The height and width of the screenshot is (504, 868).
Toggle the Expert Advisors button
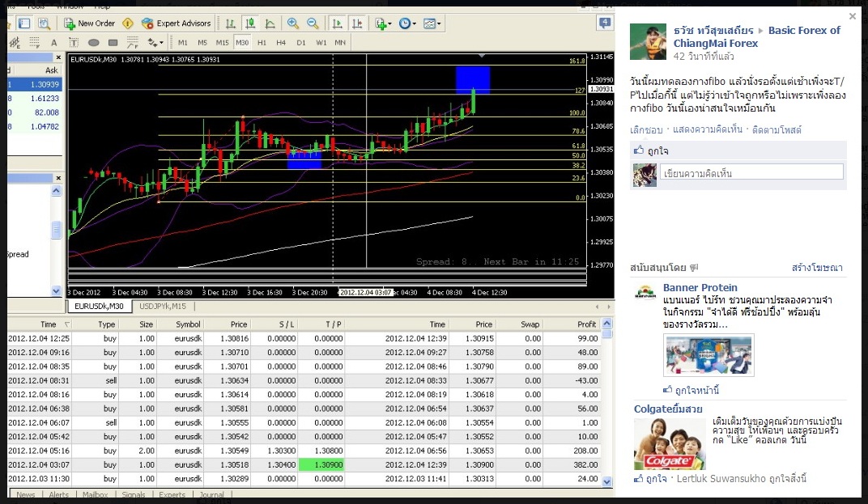click(176, 23)
